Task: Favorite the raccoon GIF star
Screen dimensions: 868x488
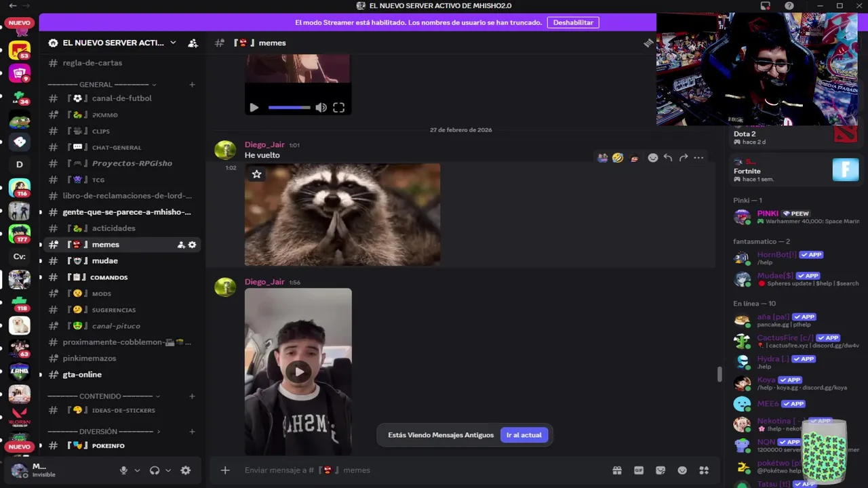Action: click(x=256, y=174)
